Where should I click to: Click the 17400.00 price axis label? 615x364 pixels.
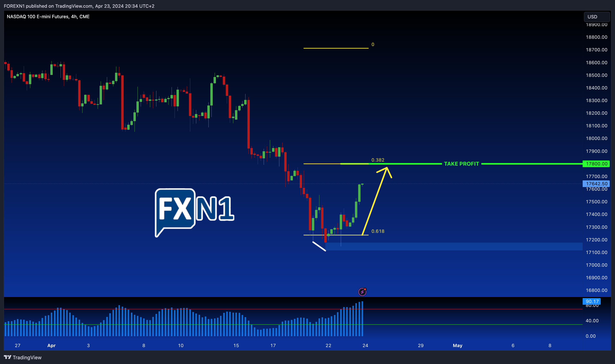(596, 214)
